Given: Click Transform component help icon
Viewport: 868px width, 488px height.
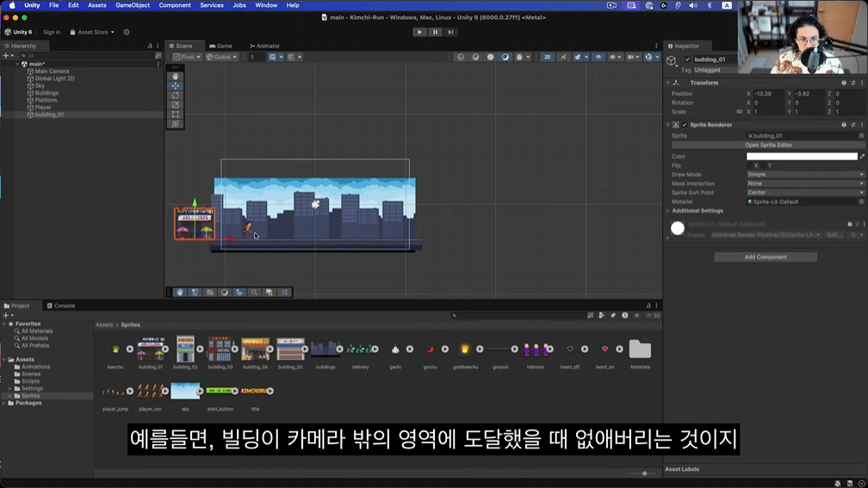Looking at the screenshot, I should pyautogui.click(x=844, y=83).
